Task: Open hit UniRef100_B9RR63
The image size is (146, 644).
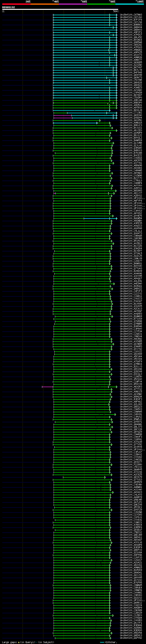Action: point(131,25)
